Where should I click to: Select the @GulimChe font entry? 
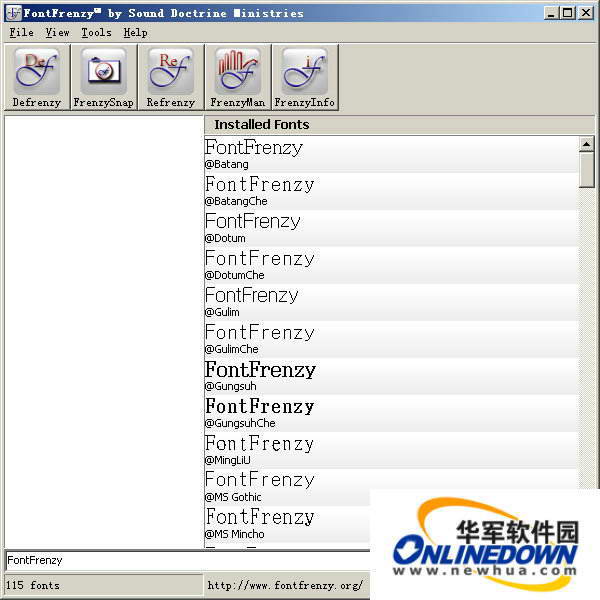tap(391, 339)
